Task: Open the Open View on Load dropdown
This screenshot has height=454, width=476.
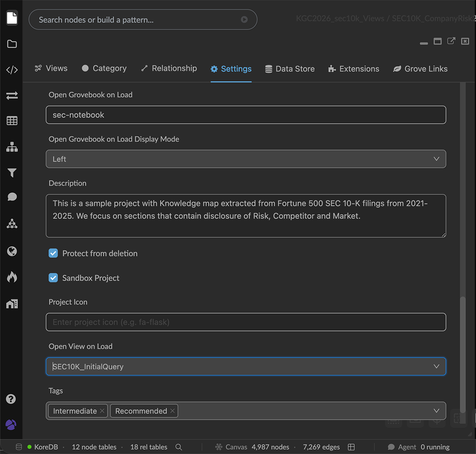Action: coord(246,367)
